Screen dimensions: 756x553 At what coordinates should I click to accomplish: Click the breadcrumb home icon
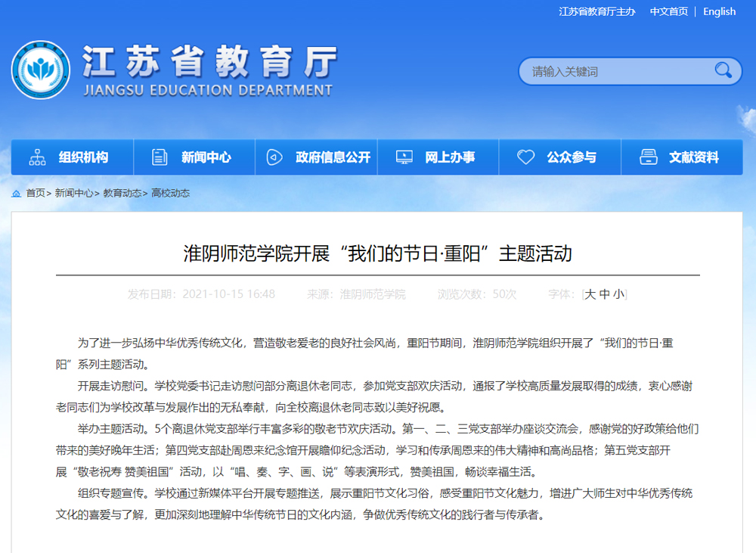click(16, 194)
